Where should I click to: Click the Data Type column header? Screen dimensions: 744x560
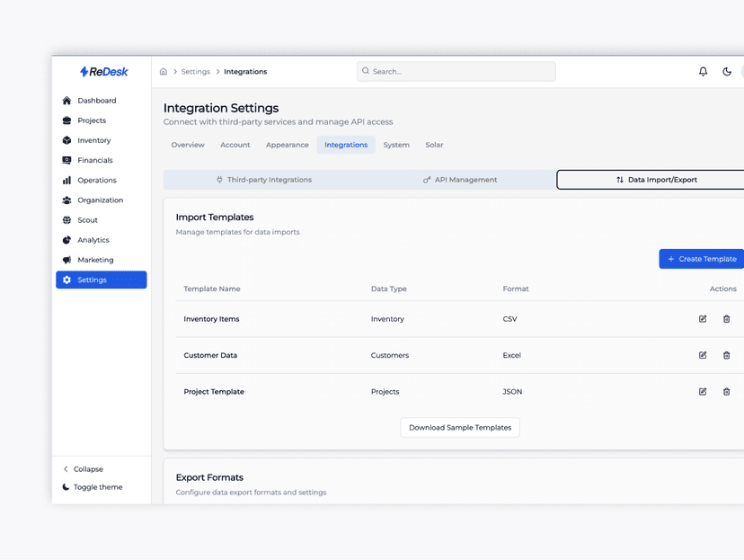(x=388, y=289)
